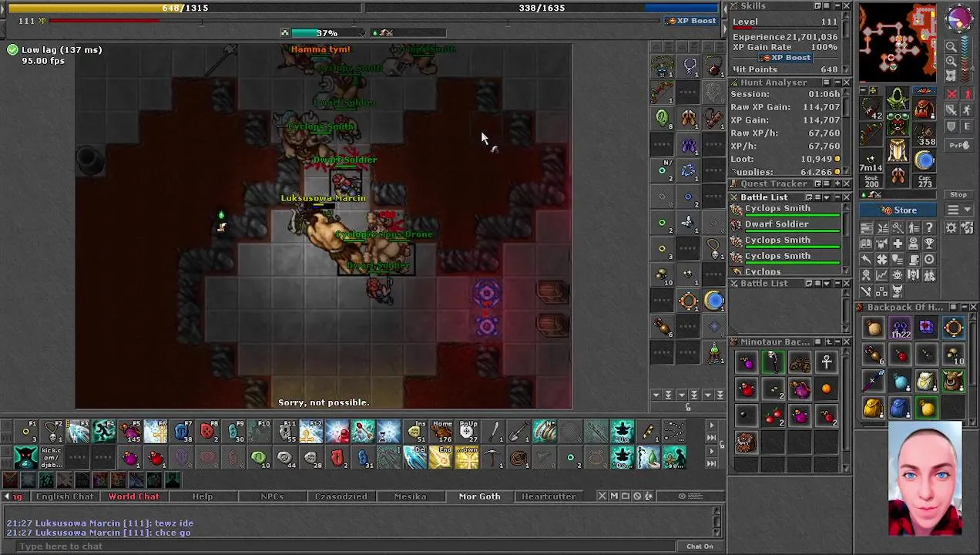This screenshot has width=980, height=555.
Task: Select the shovel in the action bar
Action: [519, 432]
